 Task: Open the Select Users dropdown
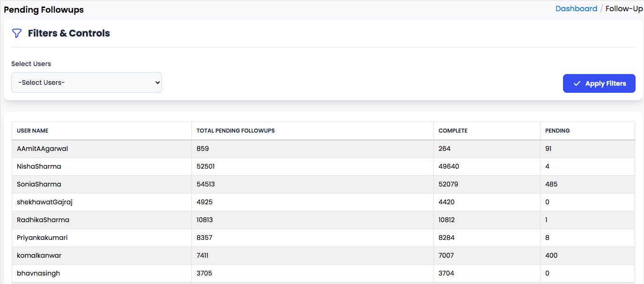(x=87, y=82)
